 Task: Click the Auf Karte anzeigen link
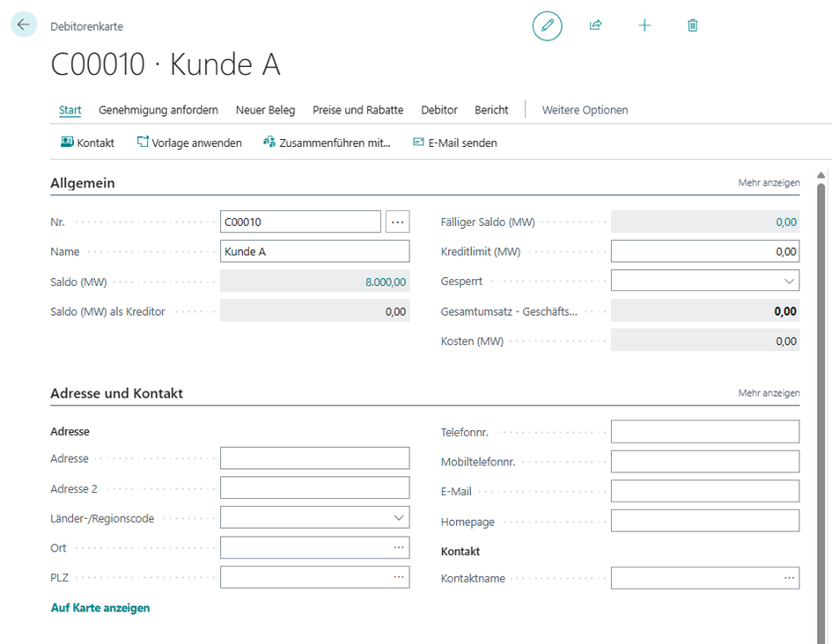100,608
